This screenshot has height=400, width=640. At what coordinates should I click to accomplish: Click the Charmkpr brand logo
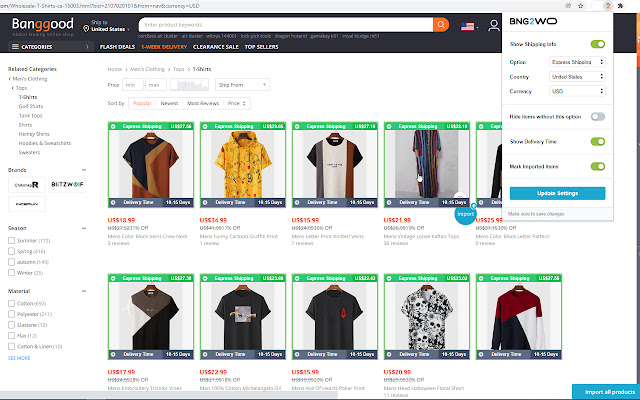click(x=27, y=185)
